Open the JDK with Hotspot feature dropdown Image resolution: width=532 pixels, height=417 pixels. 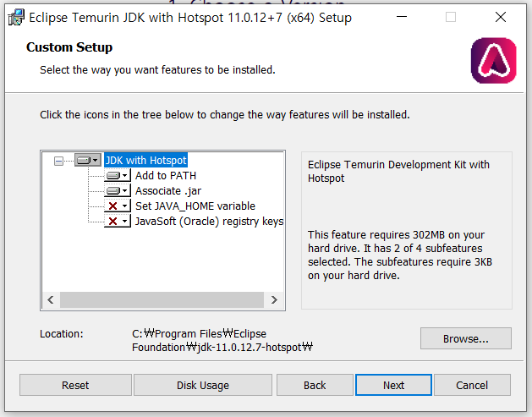tap(87, 160)
